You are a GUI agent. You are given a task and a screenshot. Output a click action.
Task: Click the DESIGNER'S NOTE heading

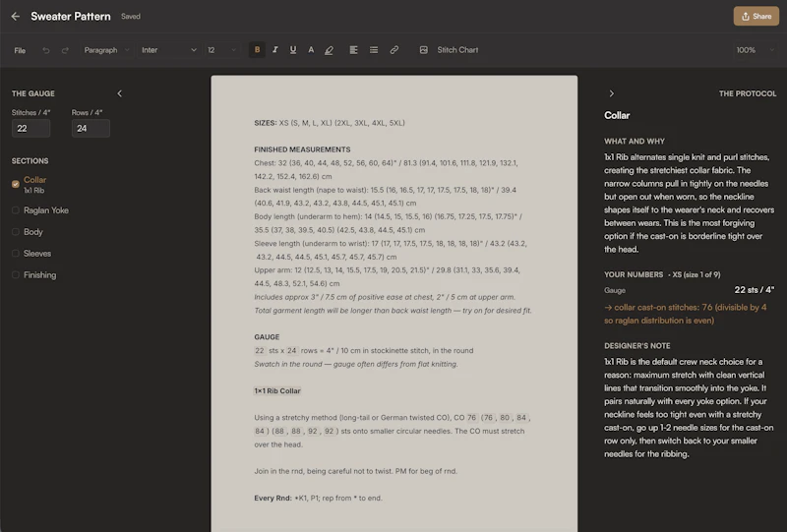636,346
